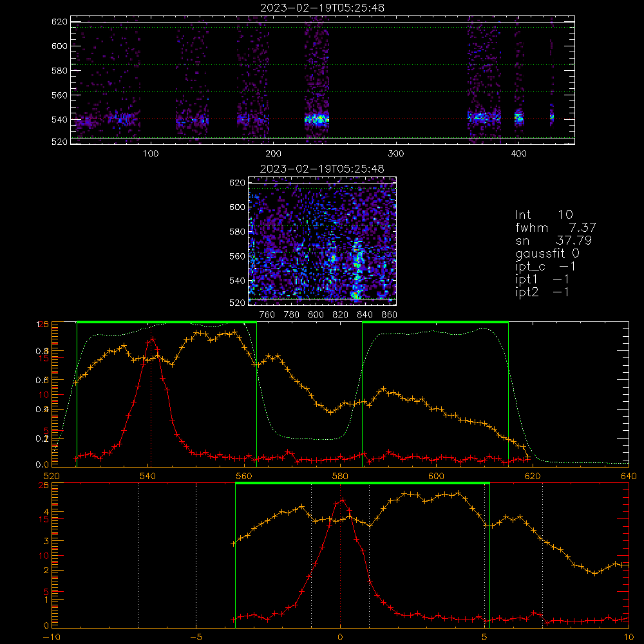This screenshot has width=644, height=644.
Task: Click the bright blob near 240 in top spectrogram
Action: [317, 120]
